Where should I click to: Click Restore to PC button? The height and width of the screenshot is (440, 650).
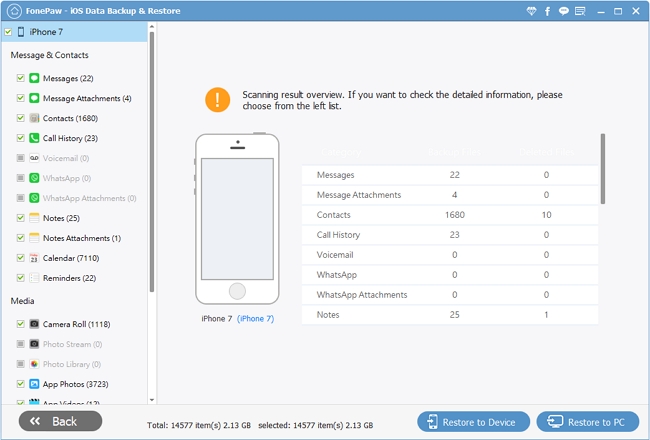(588, 422)
